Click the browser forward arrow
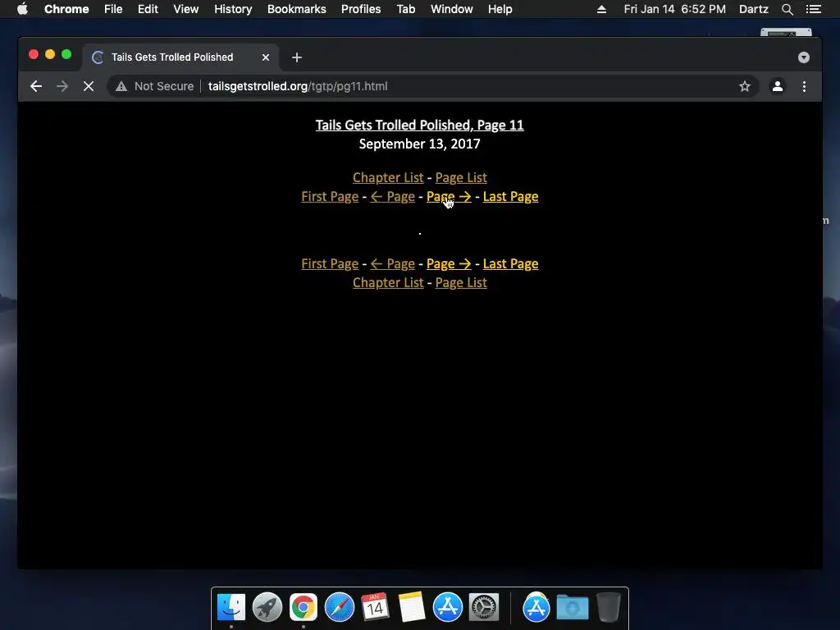The width and height of the screenshot is (840, 630). 62,86
